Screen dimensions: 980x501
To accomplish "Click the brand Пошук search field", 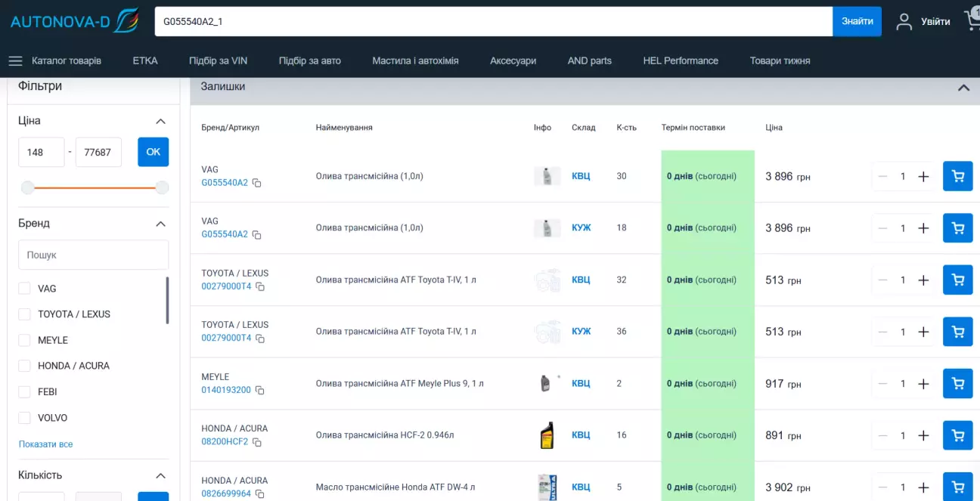I will pyautogui.click(x=93, y=255).
